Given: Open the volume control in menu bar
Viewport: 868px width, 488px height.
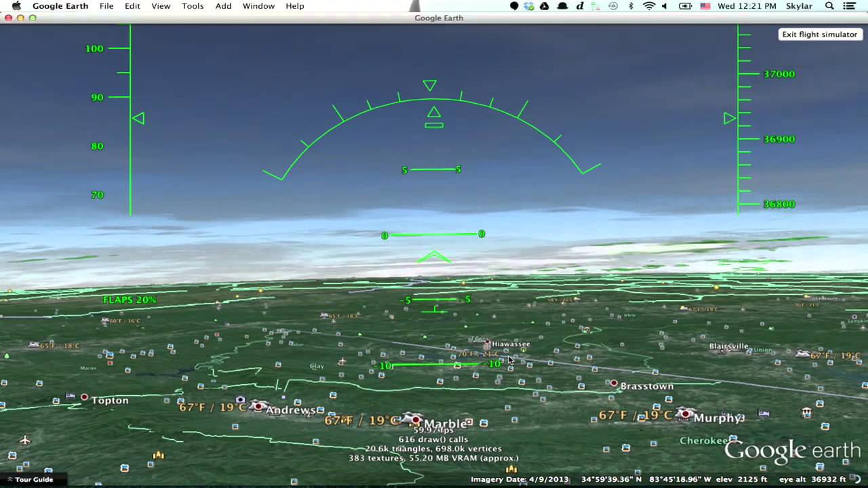Looking at the screenshot, I should 665,6.
